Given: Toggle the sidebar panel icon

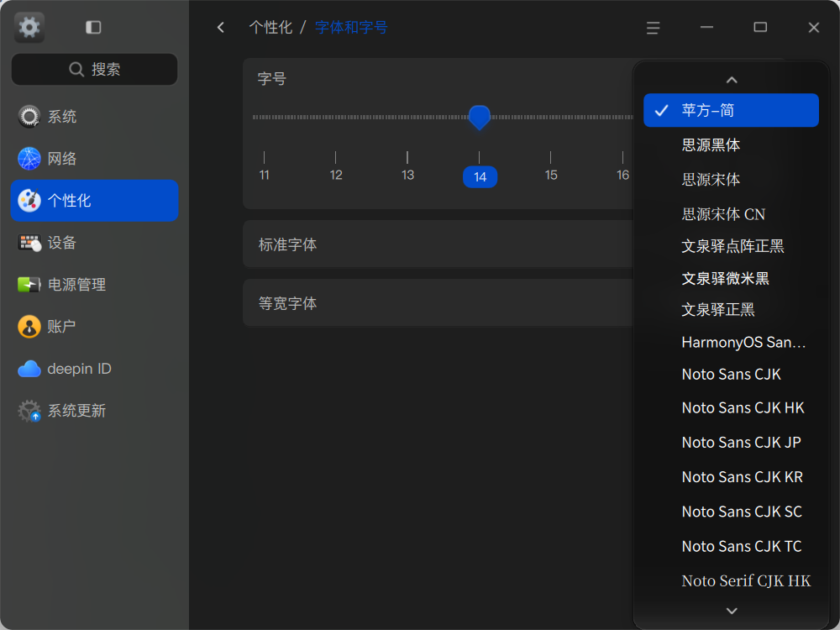Looking at the screenshot, I should pyautogui.click(x=93, y=28).
